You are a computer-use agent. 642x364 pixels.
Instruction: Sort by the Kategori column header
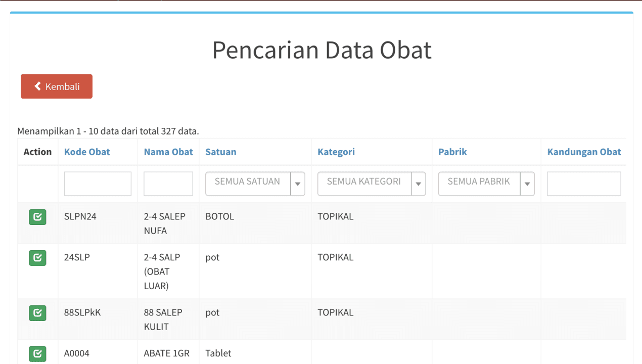click(336, 152)
